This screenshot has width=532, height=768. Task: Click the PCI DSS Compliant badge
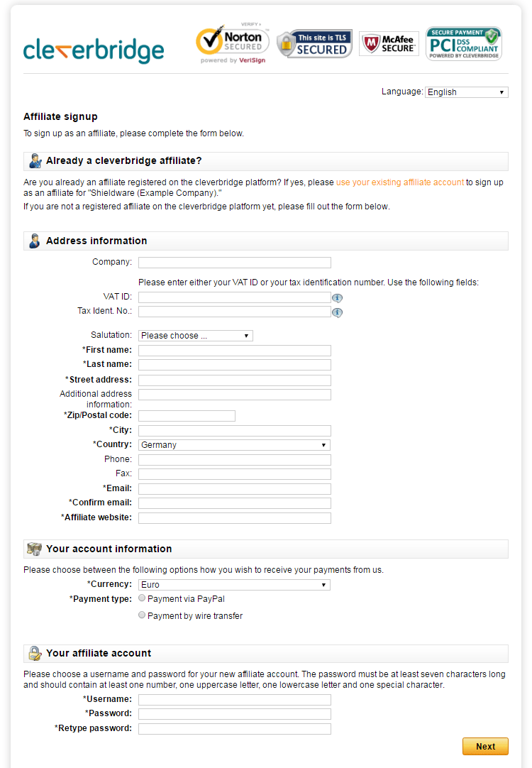click(463, 43)
